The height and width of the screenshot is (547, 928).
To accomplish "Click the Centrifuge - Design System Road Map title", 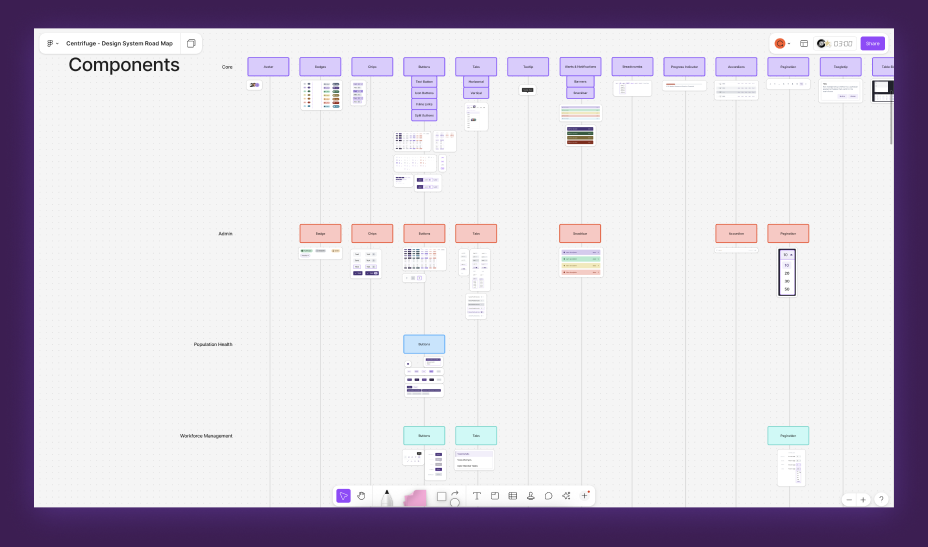I will pyautogui.click(x=120, y=43).
